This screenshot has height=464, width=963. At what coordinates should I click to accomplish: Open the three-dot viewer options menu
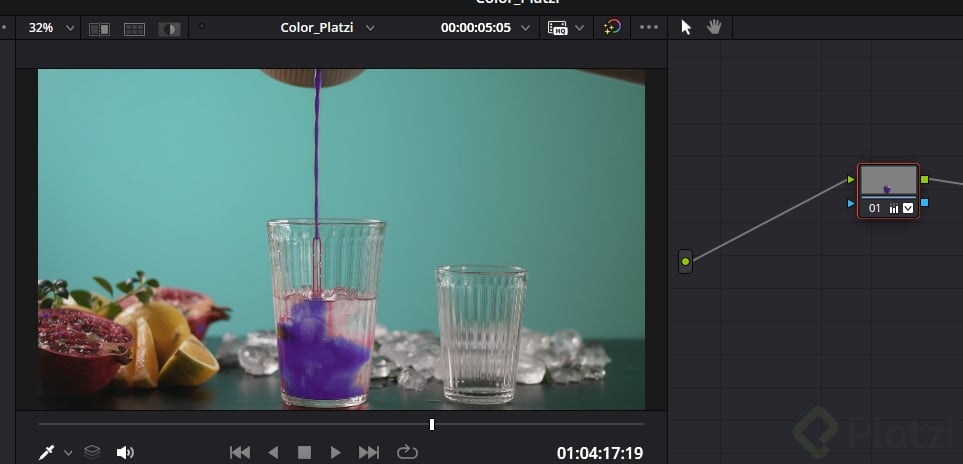pyautogui.click(x=649, y=28)
